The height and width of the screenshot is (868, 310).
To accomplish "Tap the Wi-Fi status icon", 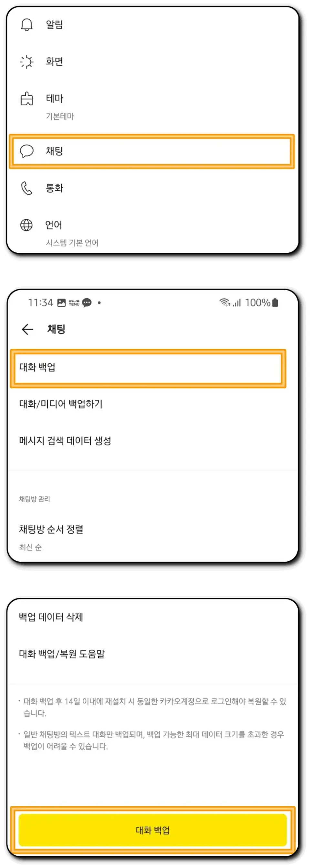I will (x=224, y=302).
